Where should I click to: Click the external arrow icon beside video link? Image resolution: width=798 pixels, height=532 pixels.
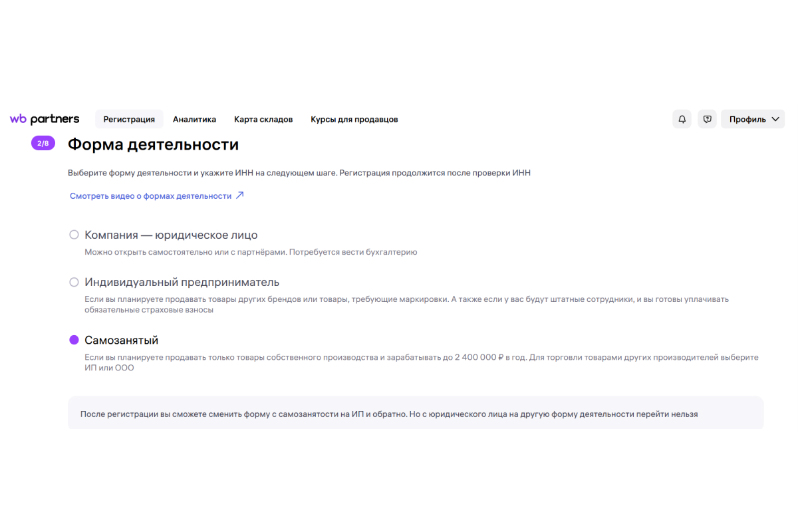click(240, 196)
